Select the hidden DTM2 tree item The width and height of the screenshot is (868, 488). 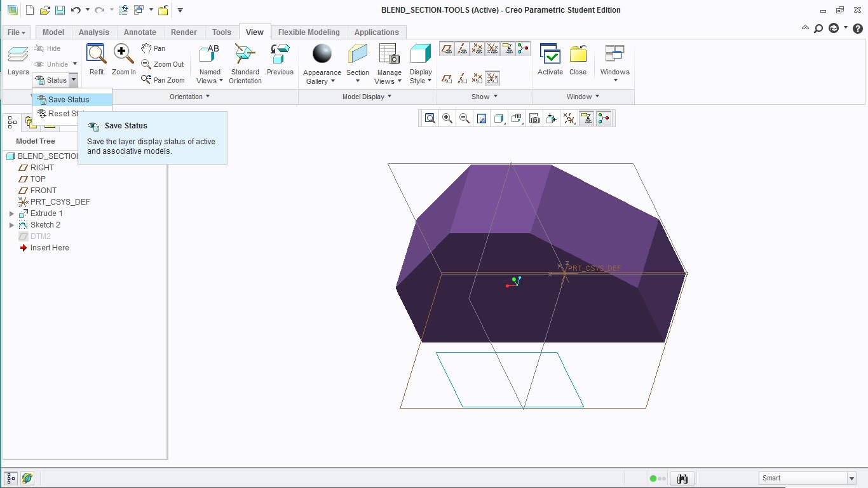coord(41,236)
